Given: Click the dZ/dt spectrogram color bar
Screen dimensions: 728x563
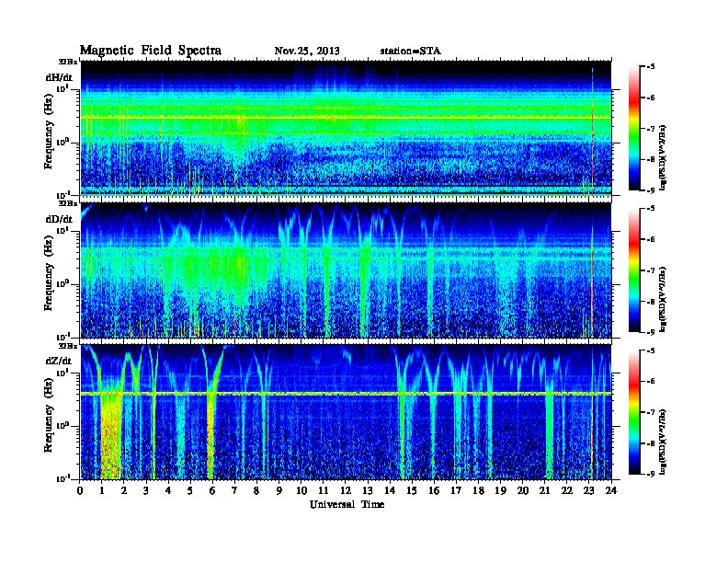Looking at the screenshot, I should [633, 412].
